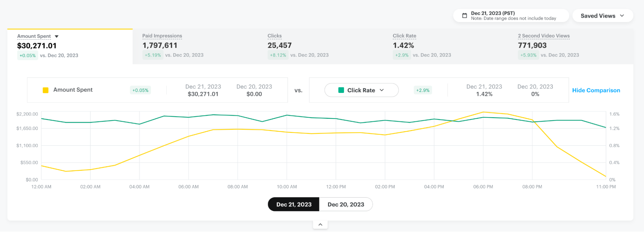Switch chart to Dec 20, 2023
This screenshot has width=644, height=232.
tap(346, 204)
